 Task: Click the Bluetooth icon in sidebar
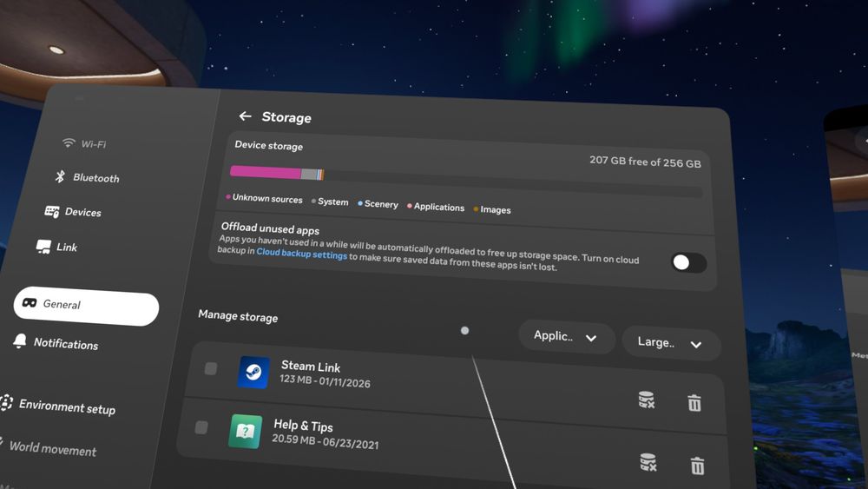(60, 176)
